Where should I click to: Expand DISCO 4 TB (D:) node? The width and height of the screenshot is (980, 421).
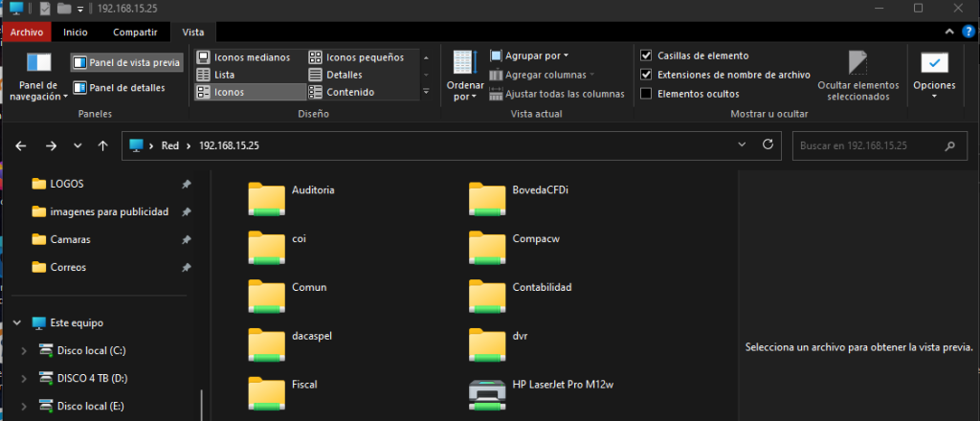point(23,379)
